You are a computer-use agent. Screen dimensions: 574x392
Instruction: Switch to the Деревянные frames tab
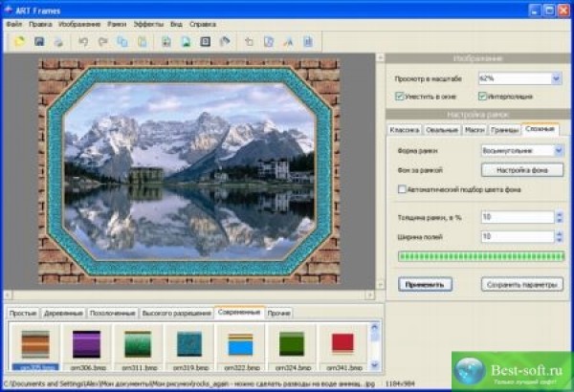click(x=63, y=313)
